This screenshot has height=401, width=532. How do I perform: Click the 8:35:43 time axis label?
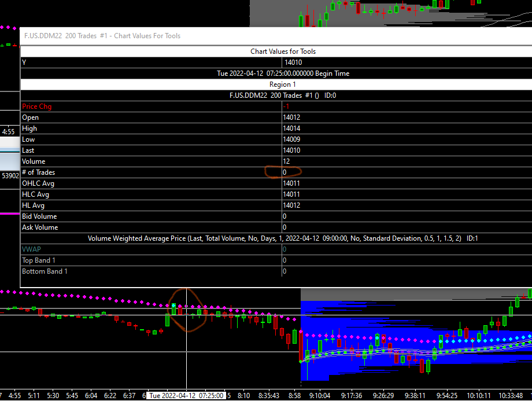(x=269, y=396)
